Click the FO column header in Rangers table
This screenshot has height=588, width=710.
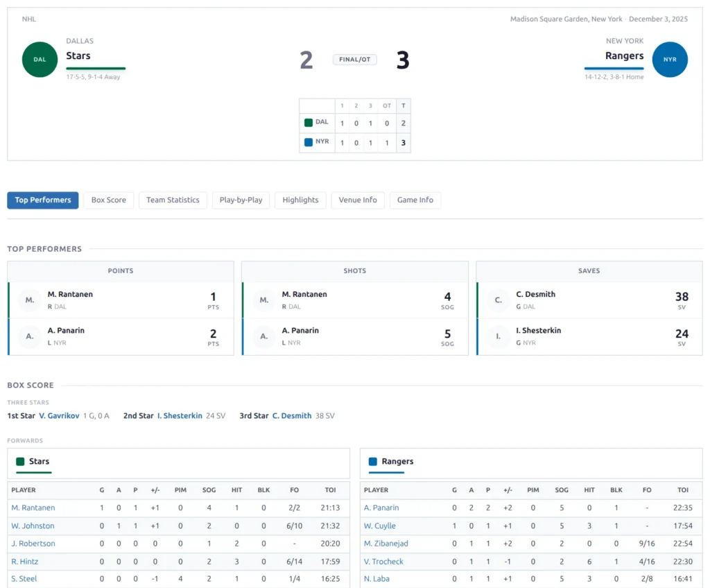point(647,490)
